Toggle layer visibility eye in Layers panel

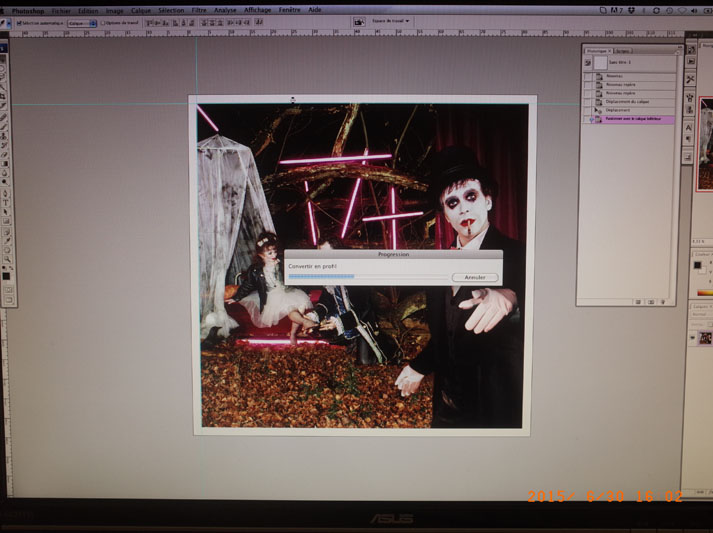(x=693, y=337)
